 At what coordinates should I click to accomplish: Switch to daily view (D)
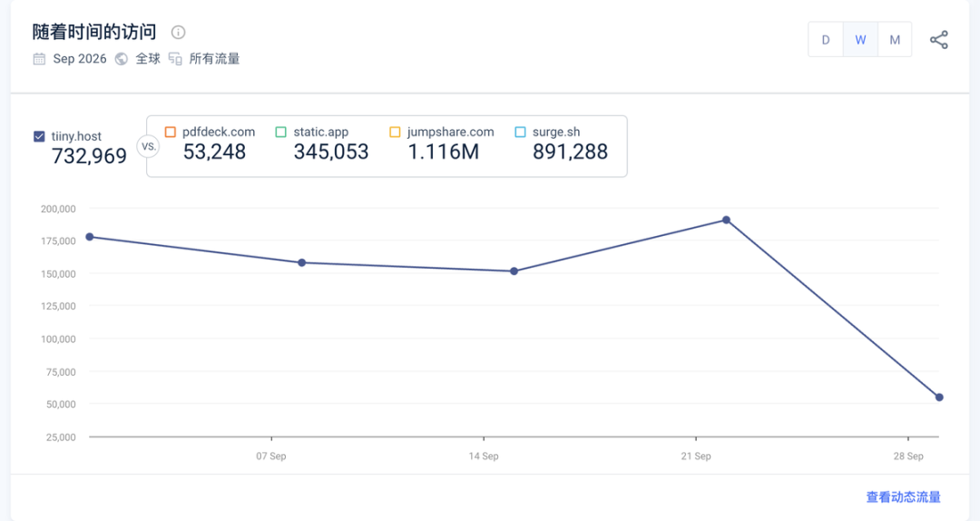[x=826, y=39]
